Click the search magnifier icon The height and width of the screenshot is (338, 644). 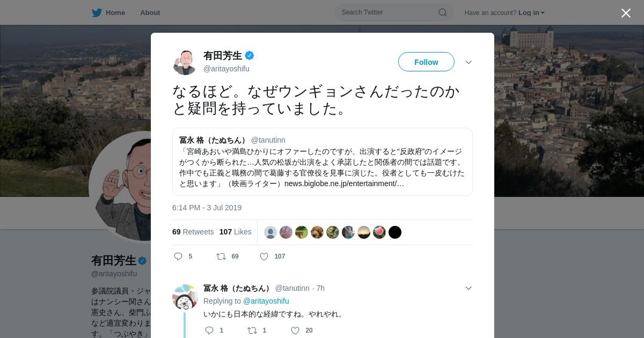click(x=443, y=12)
